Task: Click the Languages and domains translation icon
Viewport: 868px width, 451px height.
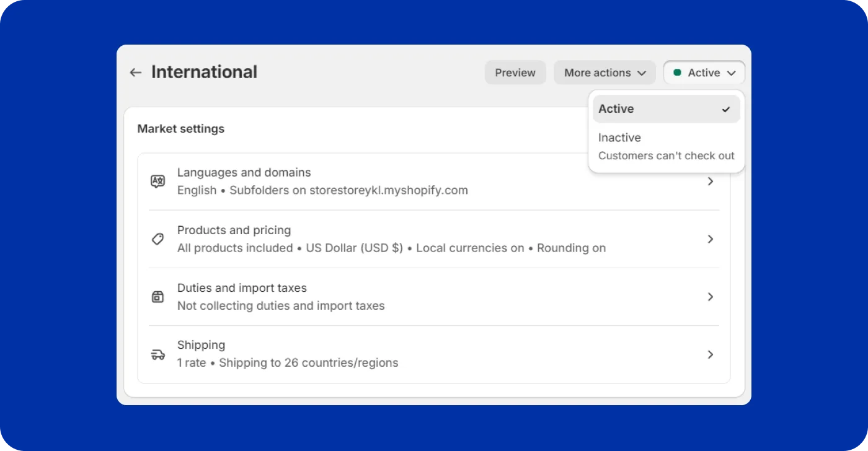Action: pos(157,181)
